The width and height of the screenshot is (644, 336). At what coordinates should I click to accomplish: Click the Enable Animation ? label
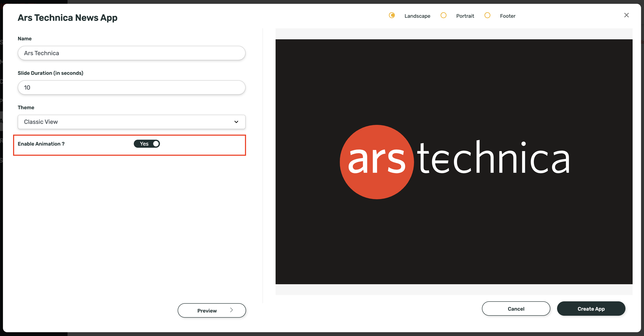tap(41, 144)
